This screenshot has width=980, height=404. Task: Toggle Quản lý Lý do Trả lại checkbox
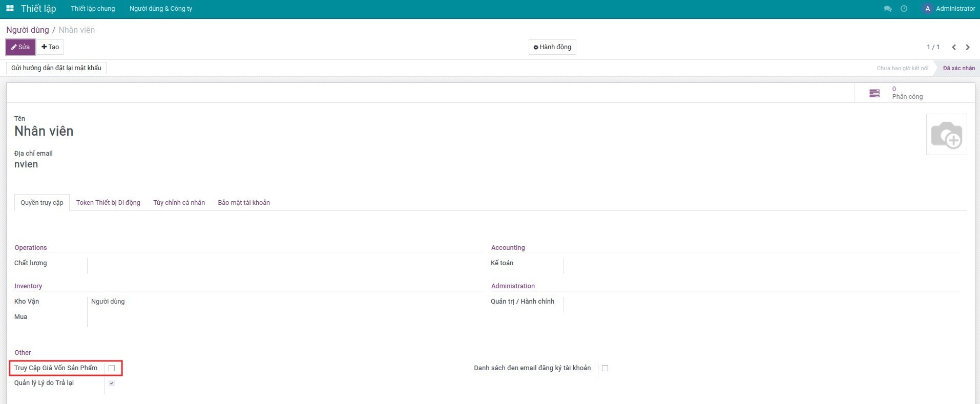[112, 383]
